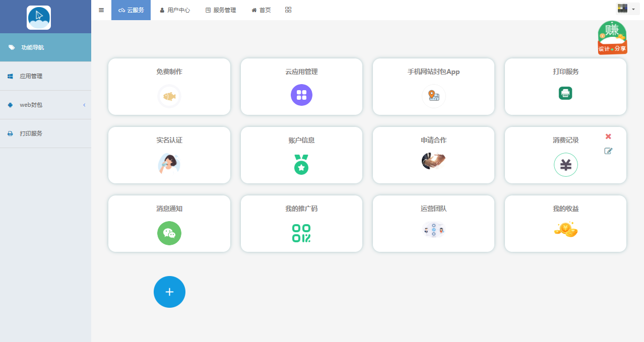This screenshot has width=644, height=342.
Task: Click the blue plus add button
Action: [169, 292]
